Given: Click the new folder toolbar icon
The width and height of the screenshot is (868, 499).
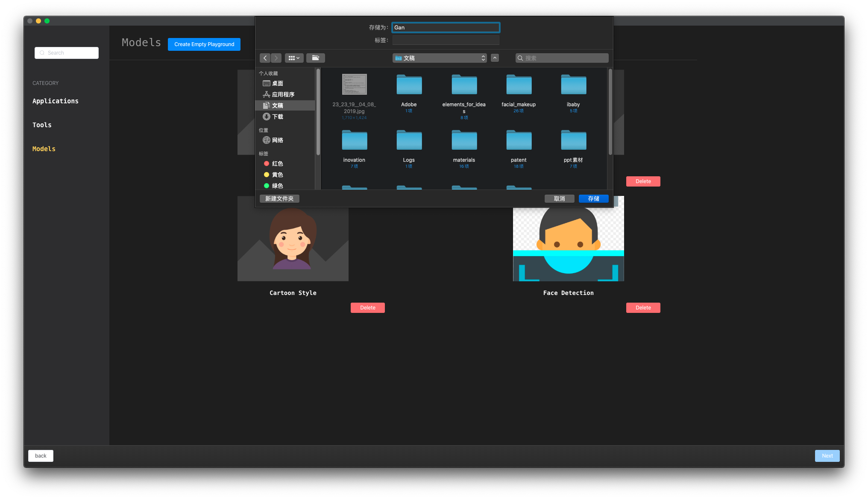Looking at the screenshot, I should 315,58.
